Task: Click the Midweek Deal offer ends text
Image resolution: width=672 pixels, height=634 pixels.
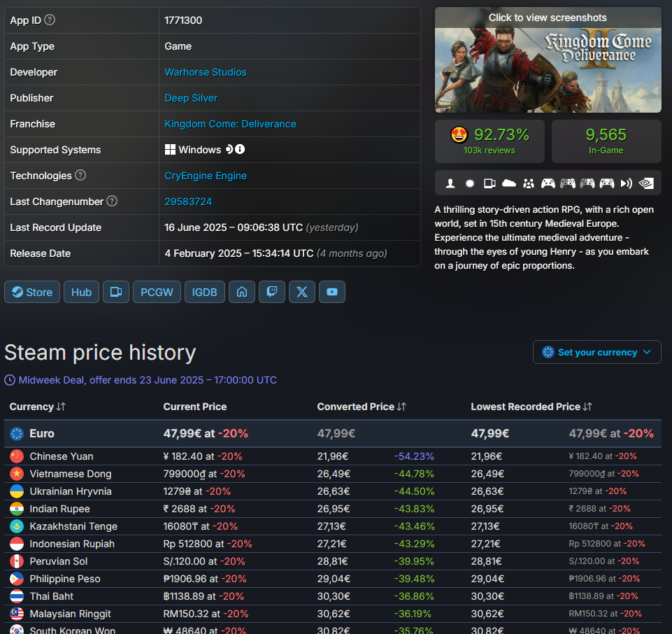Action: click(148, 380)
